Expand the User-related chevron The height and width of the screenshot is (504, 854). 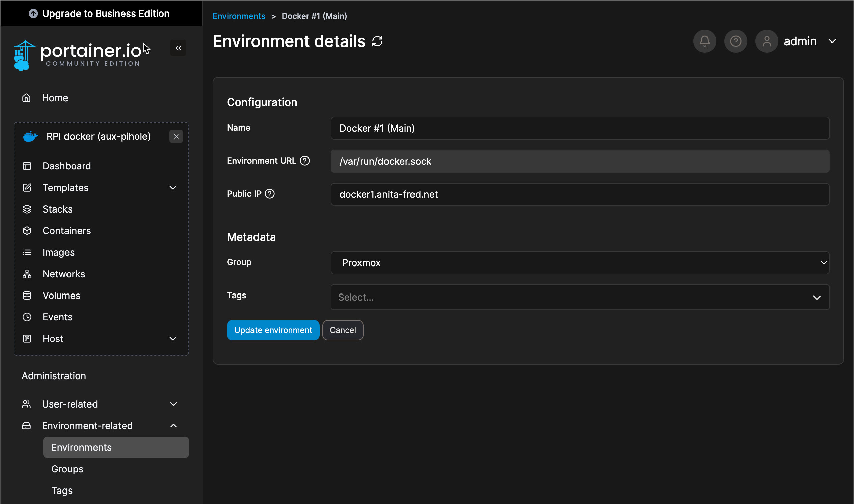click(173, 404)
